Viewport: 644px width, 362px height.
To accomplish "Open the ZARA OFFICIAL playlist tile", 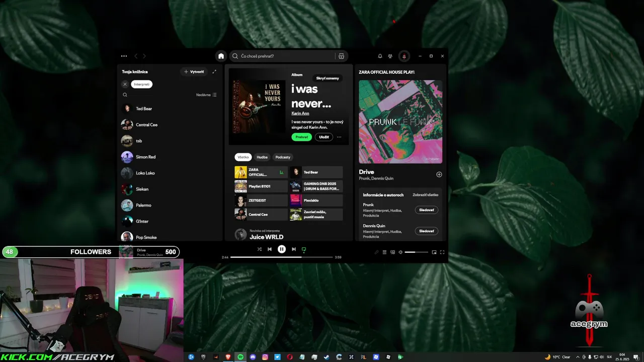I will [261, 172].
